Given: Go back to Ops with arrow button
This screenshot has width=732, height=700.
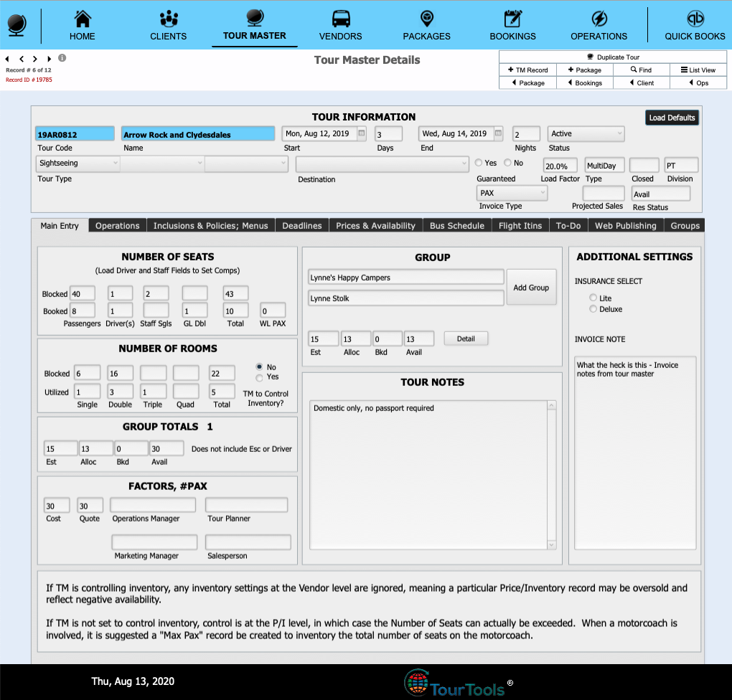Looking at the screenshot, I should click(698, 82).
